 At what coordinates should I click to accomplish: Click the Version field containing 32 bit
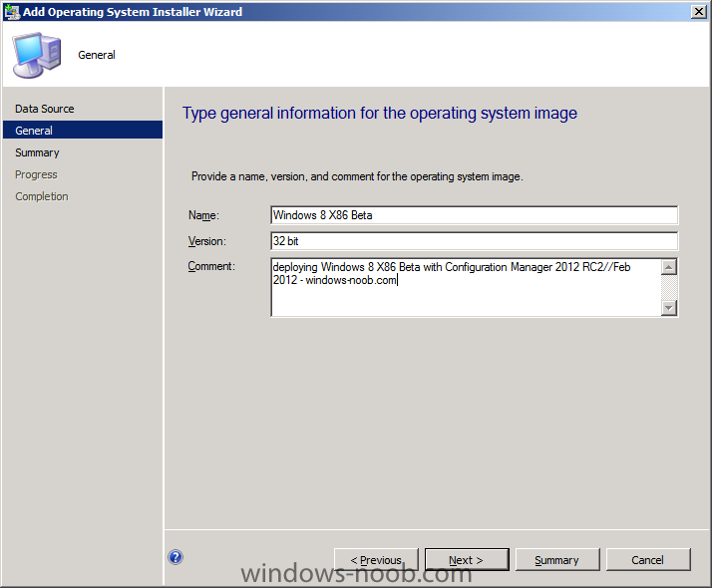474,241
